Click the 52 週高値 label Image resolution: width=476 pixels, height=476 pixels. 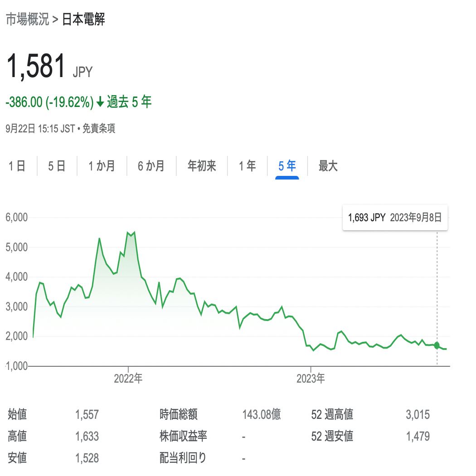[x=332, y=414]
